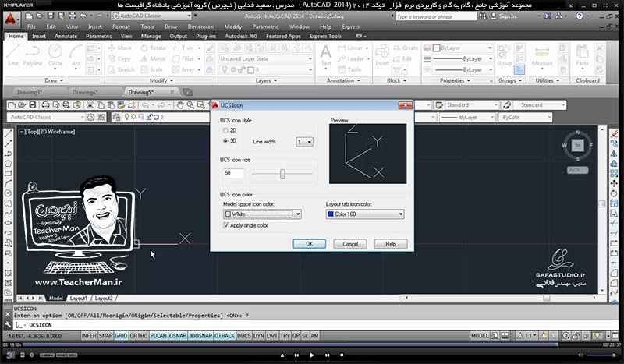Image resolution: width=624 pixels, height=364 pixels.
Task: Click the Array tool
Action: coord(184,69)
